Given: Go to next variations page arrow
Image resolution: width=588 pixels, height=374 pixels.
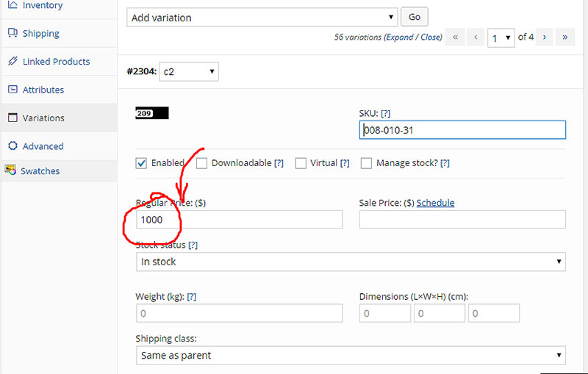Looking at the screenshot, I should pyautogui.click(x=544, y=37).
